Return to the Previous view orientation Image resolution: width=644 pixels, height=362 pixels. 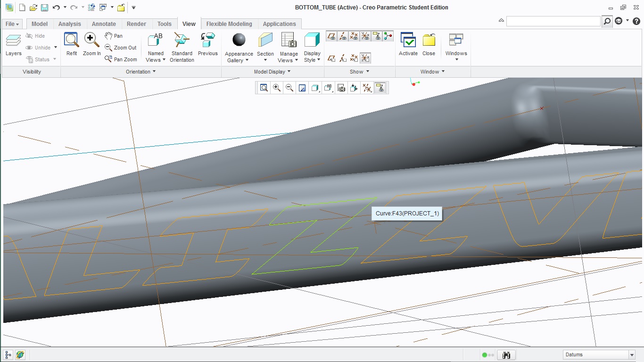point(207,44)
